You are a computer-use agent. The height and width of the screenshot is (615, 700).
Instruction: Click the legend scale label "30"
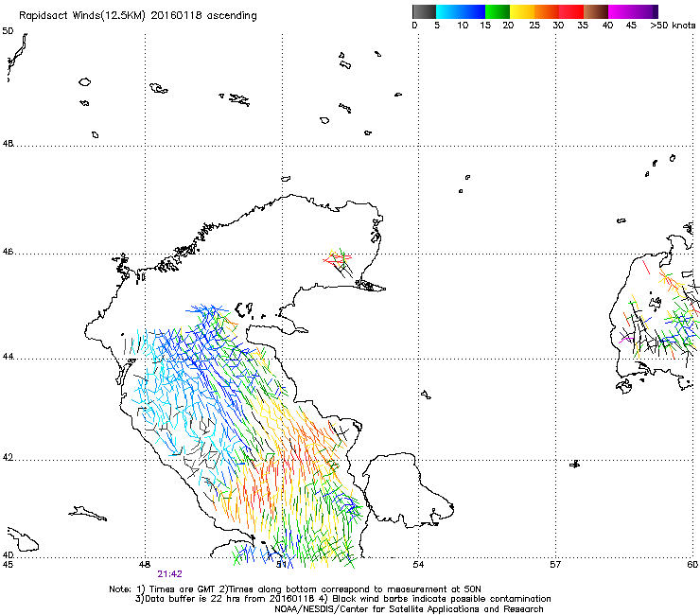pyautogui.click(x=558, y=26)
